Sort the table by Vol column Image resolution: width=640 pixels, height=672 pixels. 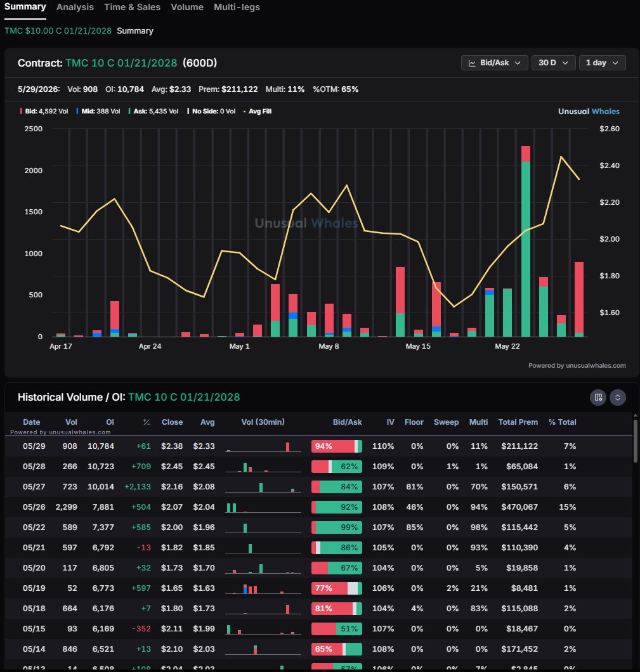coord(71,422)
